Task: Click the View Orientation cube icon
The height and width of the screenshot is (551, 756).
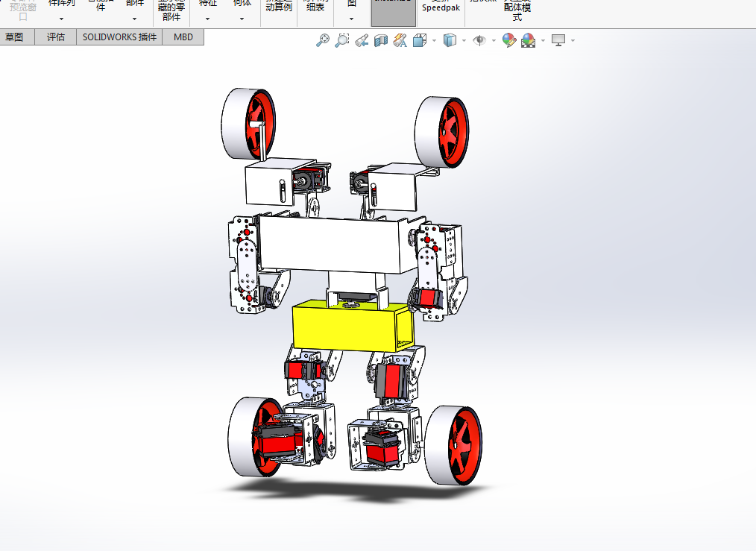Action: pyautogui.click(x=420, y=40)
